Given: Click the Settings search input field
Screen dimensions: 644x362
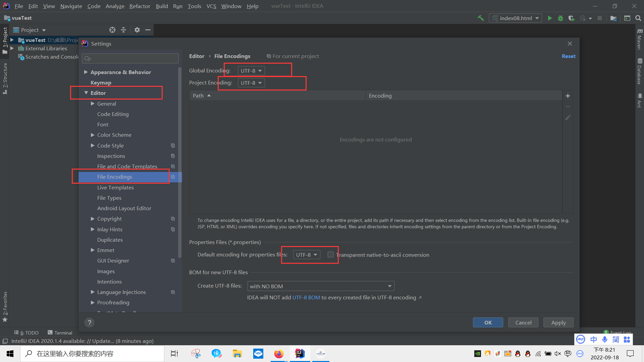Looking at the screenshot, I should pos(131,59).
